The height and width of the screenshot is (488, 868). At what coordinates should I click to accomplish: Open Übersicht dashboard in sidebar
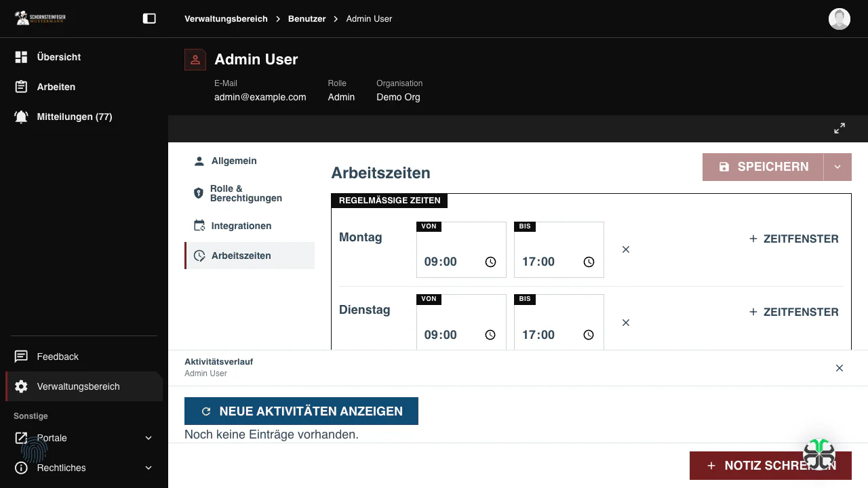pos(84,57)
